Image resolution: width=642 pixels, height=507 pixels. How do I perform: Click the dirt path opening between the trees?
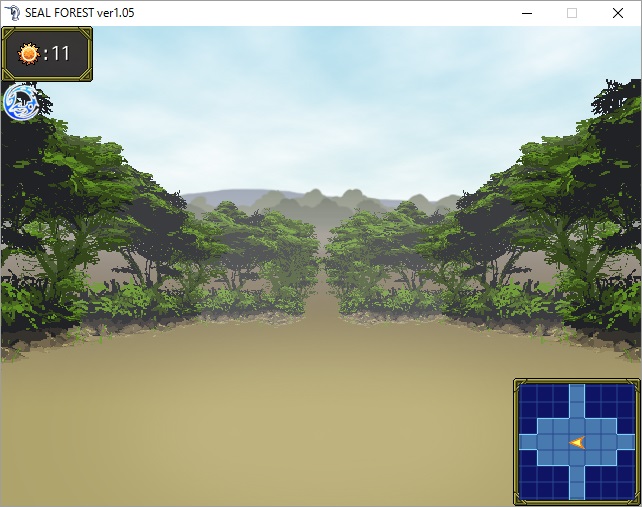pyautogui.click(x=322, y=290)
